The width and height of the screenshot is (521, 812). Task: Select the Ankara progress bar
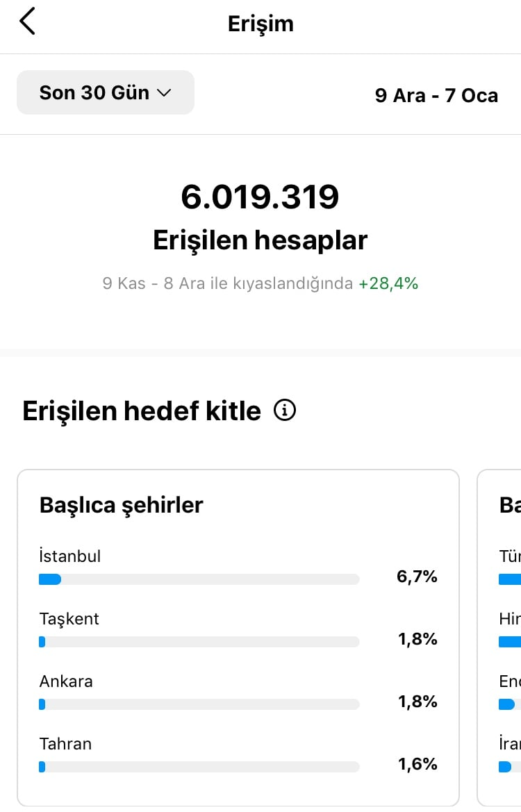pos(199,704)
